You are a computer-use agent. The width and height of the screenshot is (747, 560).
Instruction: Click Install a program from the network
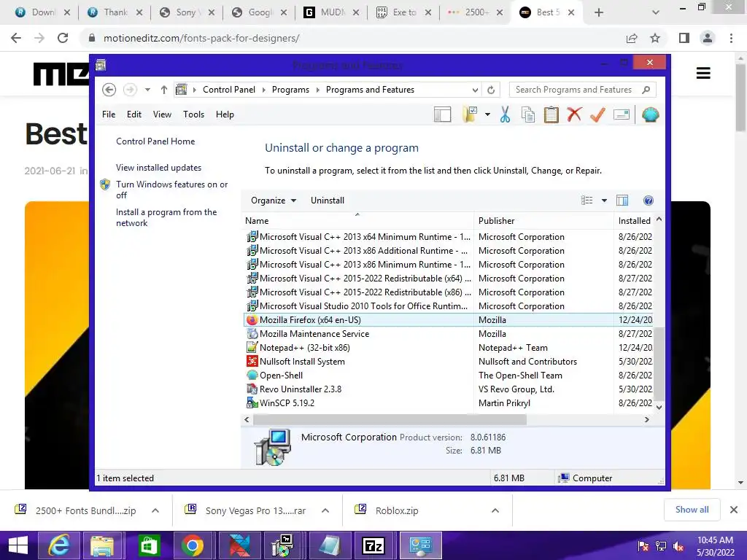(x=166, y=217)
